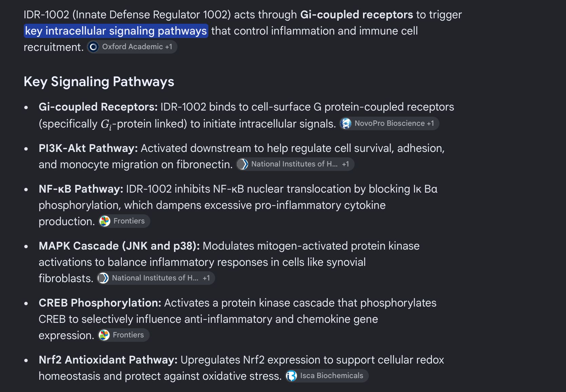Open the NovoPro Bioscience source icon
Image resolution: width=566 pixels, height=392 pixels.
pos(346,123)
